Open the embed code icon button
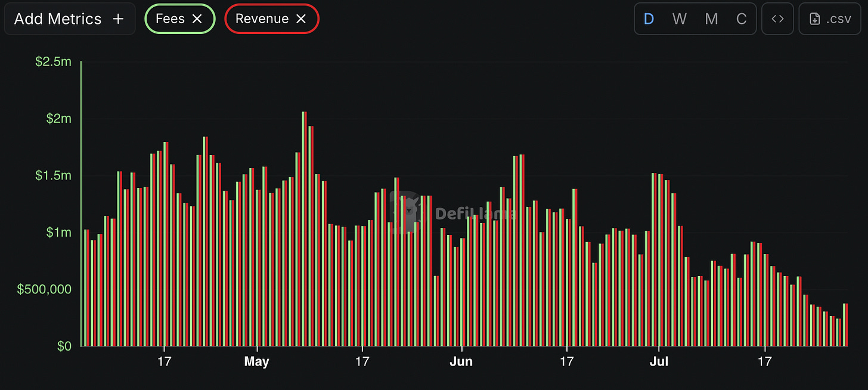 click(x=777, y=19)
